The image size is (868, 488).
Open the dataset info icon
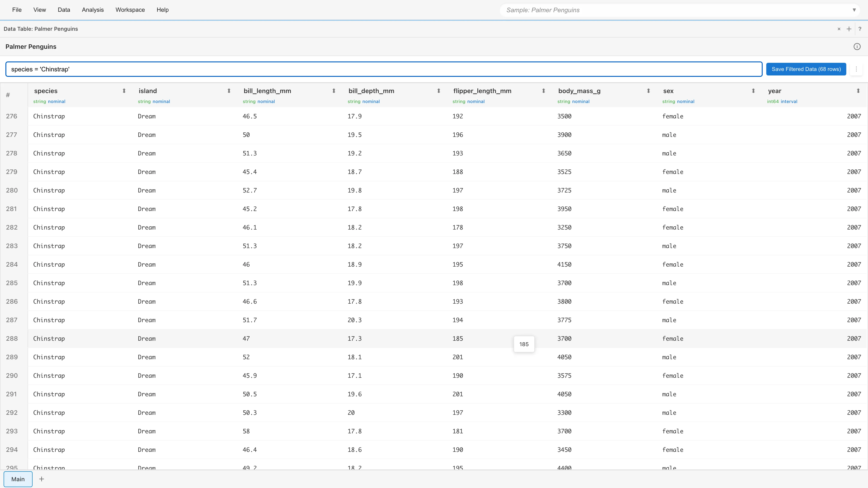(x=857, y=47)
